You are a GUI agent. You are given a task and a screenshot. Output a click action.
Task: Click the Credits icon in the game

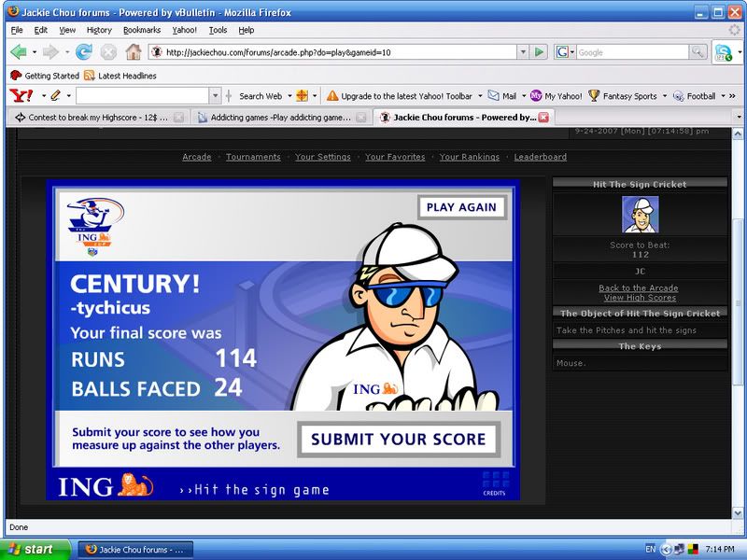(496, 483)
